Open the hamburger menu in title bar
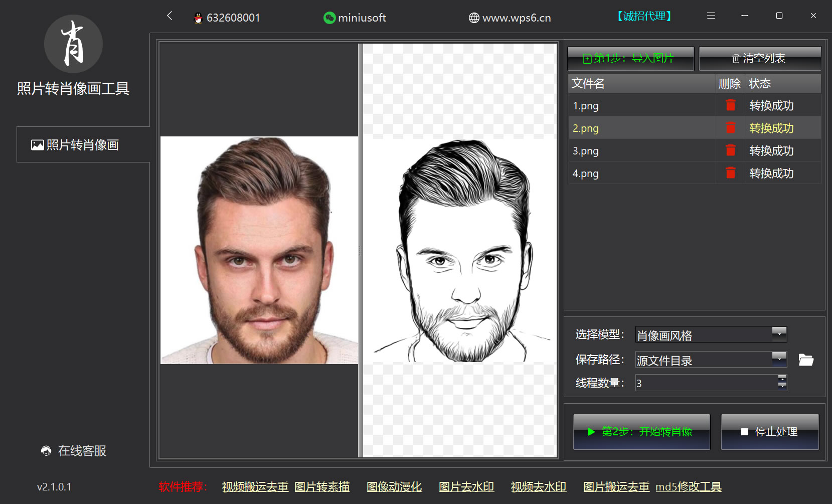Viewport: 832px width, 504px height. [711, 16]
